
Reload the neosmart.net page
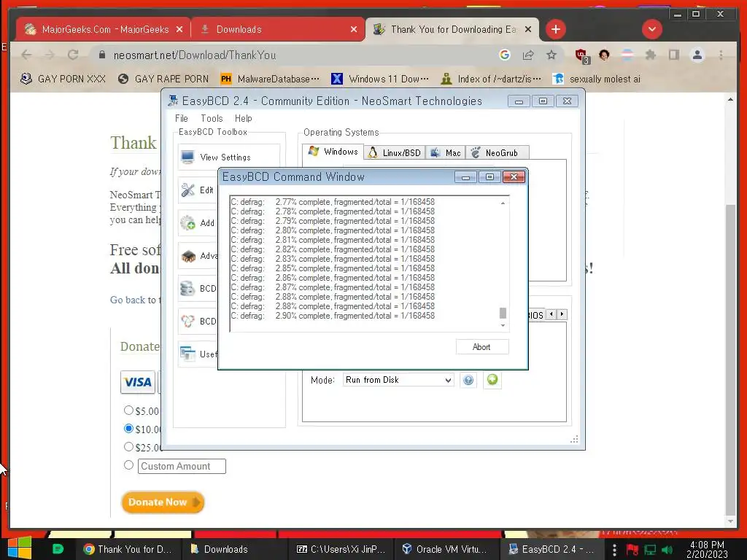tap(73, 55)
